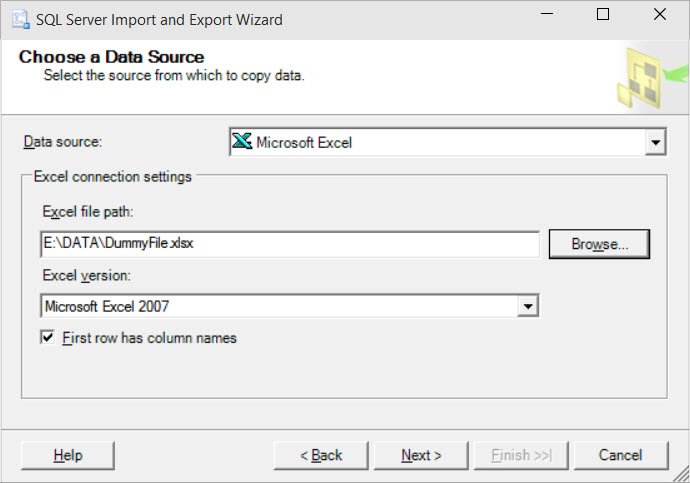Click into the Excel file path field
This screenshot has width=690, height=483.
290,244
